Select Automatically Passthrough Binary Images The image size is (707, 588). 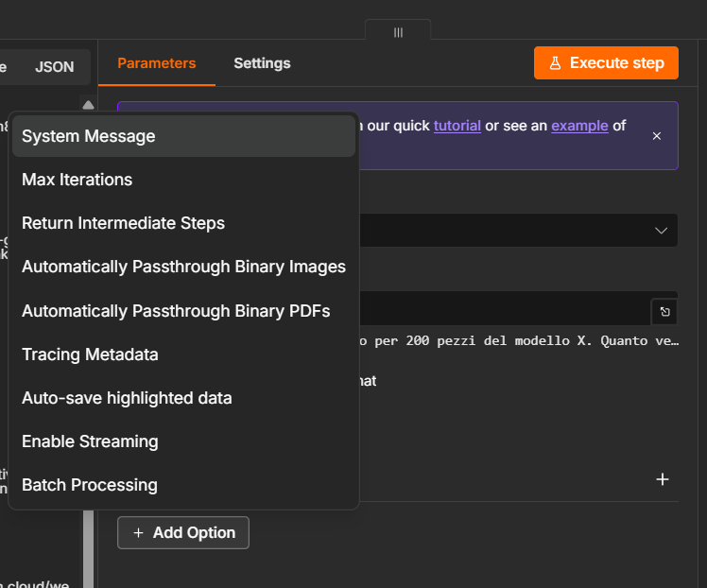[183, 267]
